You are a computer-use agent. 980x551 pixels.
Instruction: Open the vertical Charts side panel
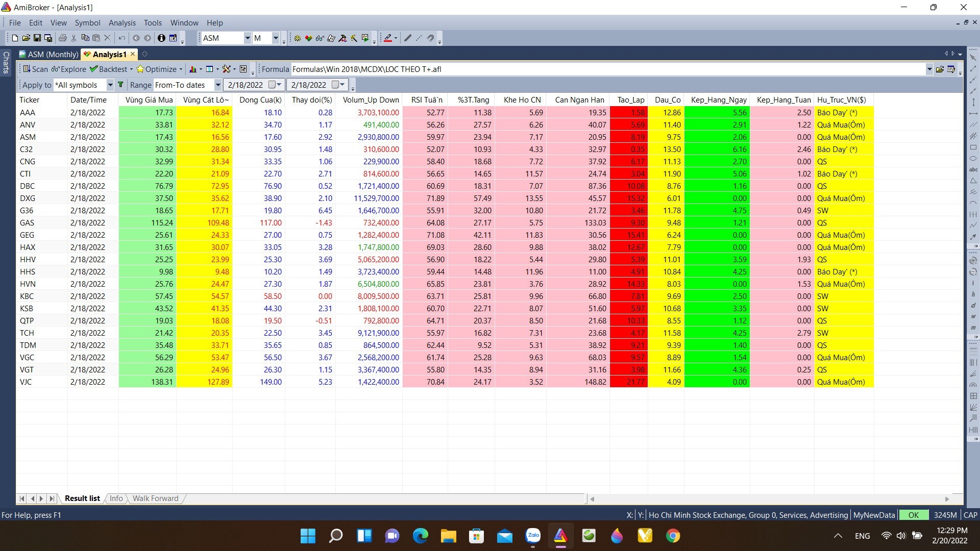tap(6, 62)
